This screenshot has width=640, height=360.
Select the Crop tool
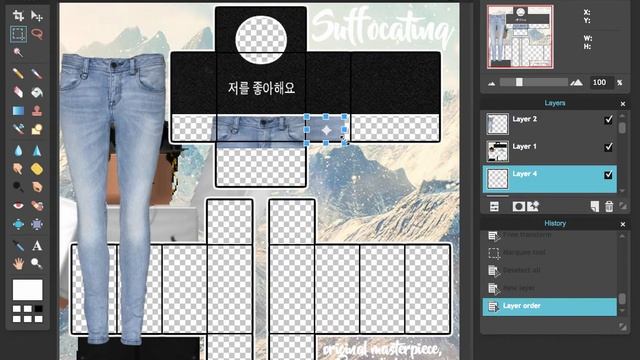coord(18,16)
